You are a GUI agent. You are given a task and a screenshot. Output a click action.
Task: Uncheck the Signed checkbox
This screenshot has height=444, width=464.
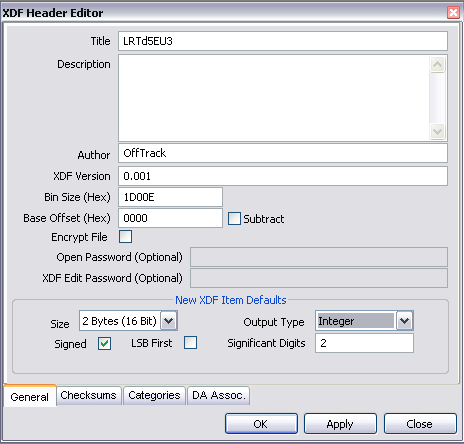[x=104, y=343]
